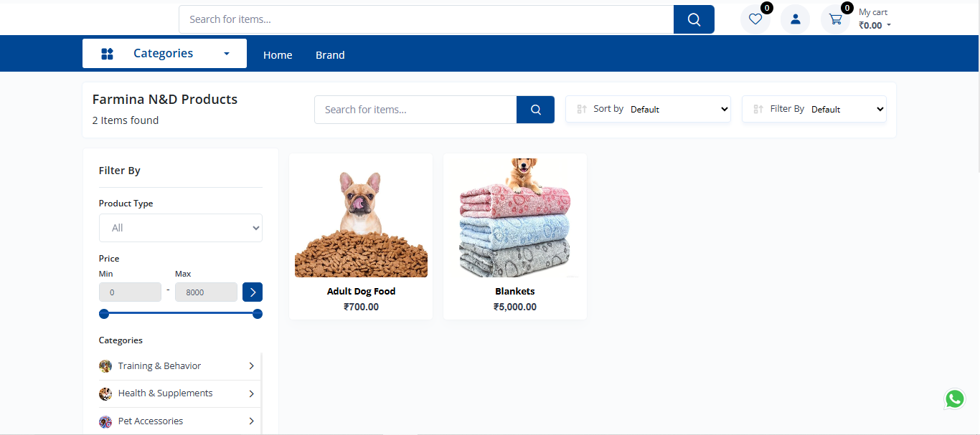Open the Product Type dropdown
Image resolution: width=980 pixels, height=435 pixels.
pos(181,228)
